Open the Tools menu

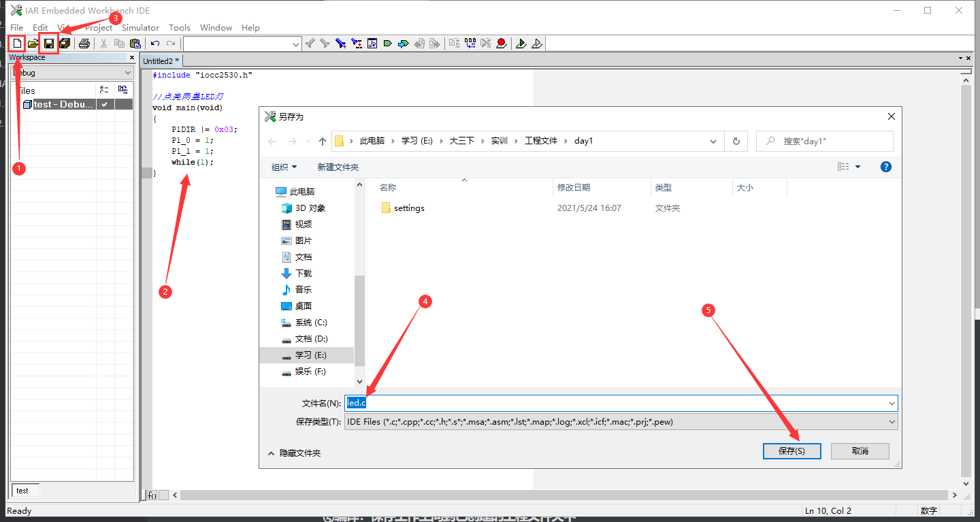pos(180,28)
